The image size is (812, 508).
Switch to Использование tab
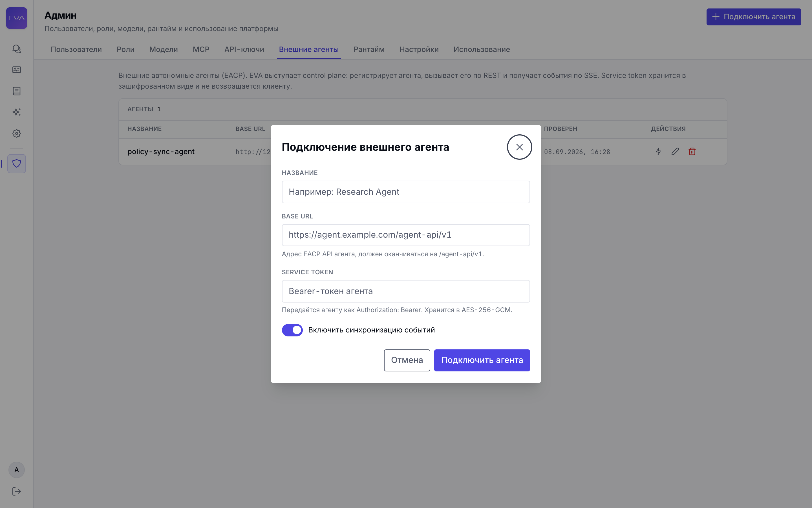(x=482, y=49)
